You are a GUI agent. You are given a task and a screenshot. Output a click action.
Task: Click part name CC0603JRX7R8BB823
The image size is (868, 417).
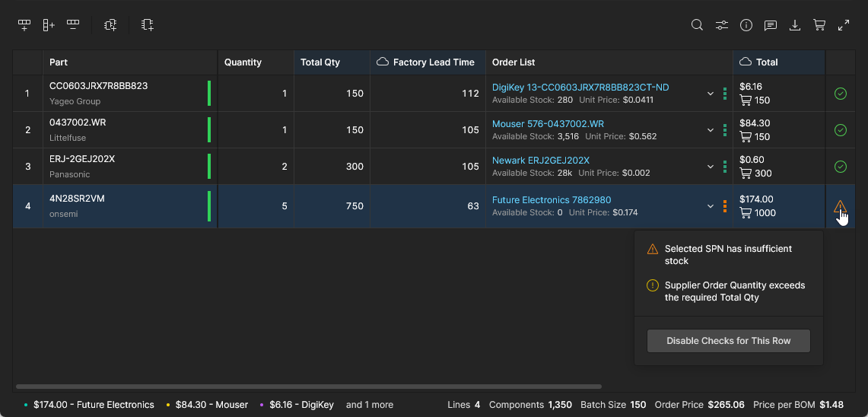tap(99, 86)
